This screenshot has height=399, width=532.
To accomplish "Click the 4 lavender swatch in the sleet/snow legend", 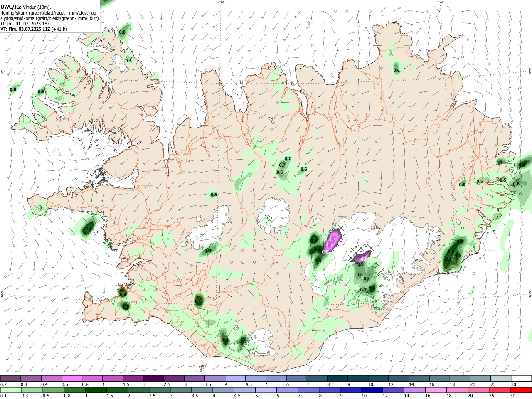I will click(x=234, y=378).
